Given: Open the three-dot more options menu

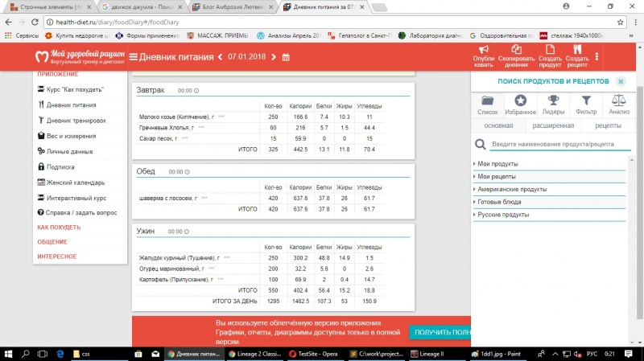Looking at the screenshot, I should point(597,57).
